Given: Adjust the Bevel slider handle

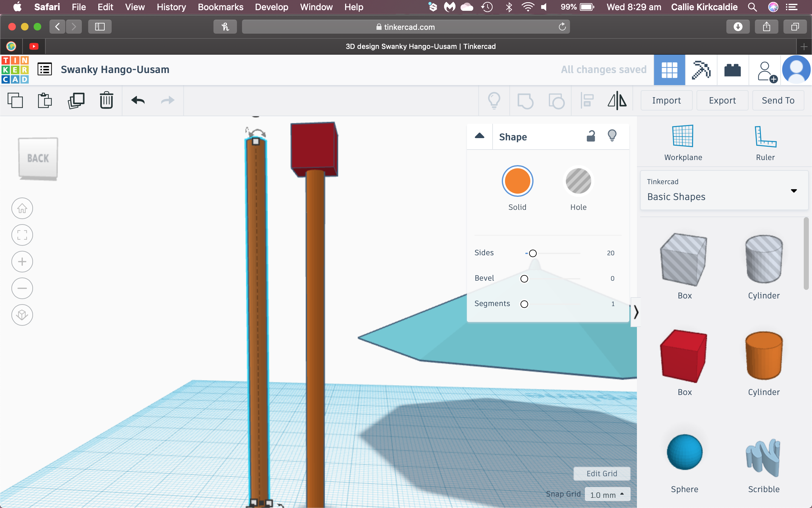Looking at the screenshot, I should point(524,278).
